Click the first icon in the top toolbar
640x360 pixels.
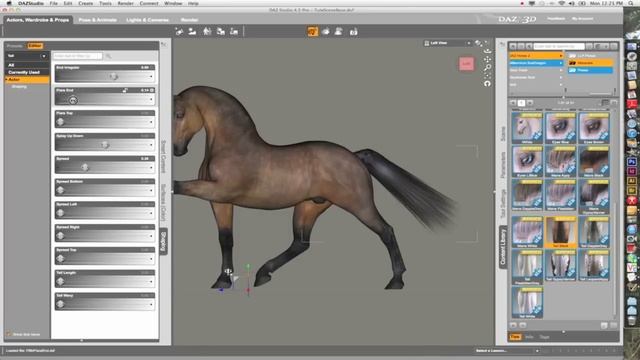pos(179,31)
